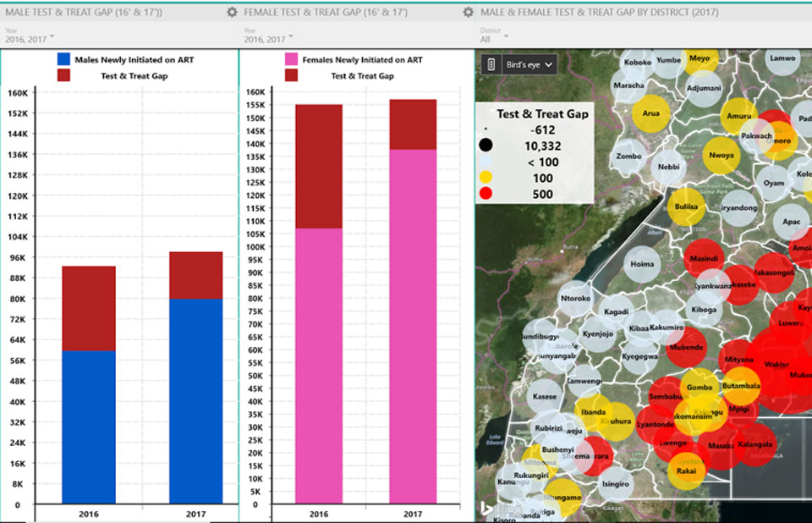Click the Masindi district bubble on map
The image size is (812, 523).
pos(704,258)
